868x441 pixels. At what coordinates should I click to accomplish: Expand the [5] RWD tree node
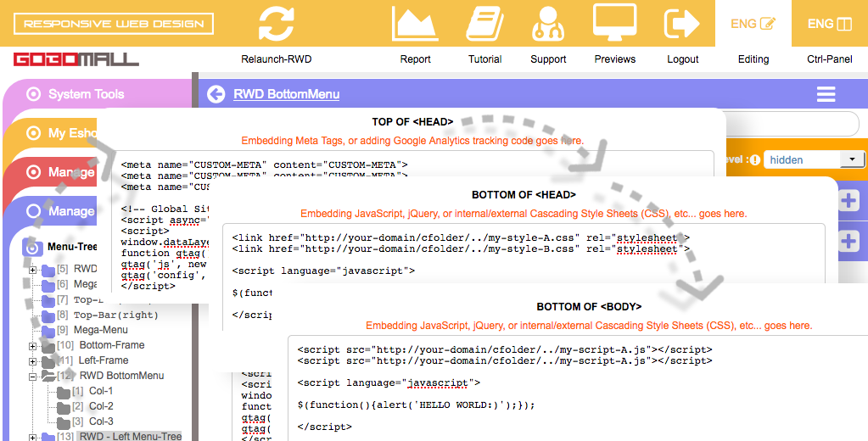click(32, 270)
